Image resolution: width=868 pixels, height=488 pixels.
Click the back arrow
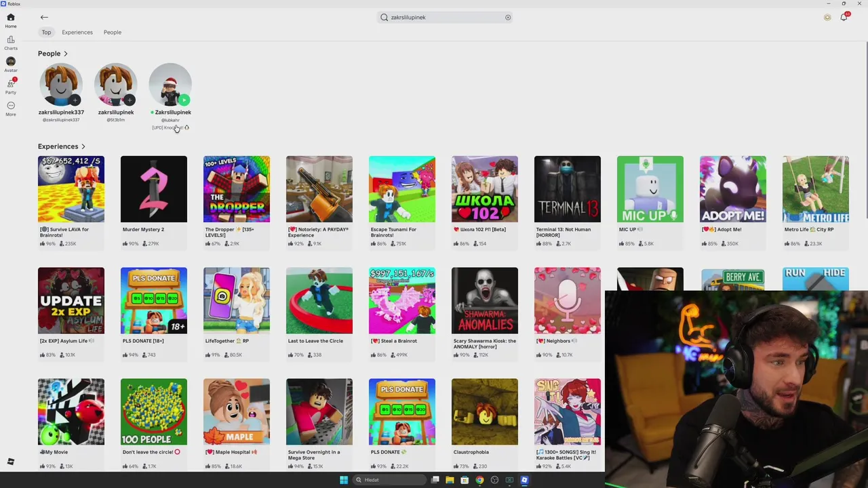[x=44, y=18]
